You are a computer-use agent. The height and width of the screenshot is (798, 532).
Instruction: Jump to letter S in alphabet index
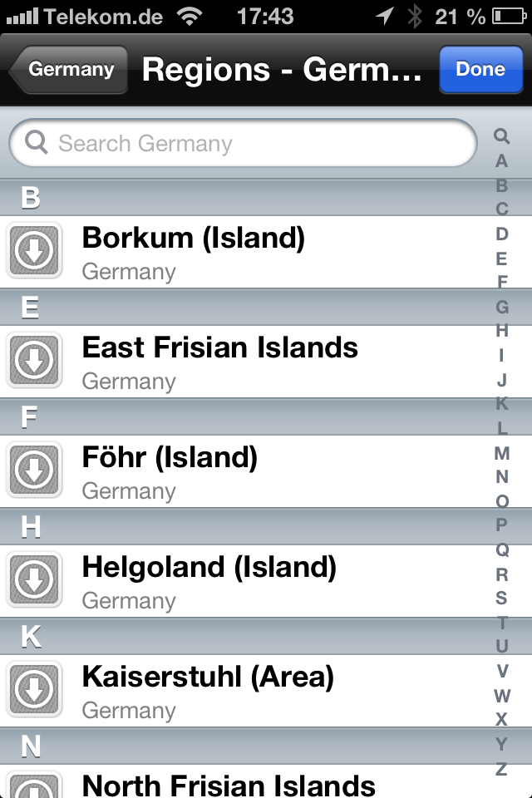pos(501,598)
